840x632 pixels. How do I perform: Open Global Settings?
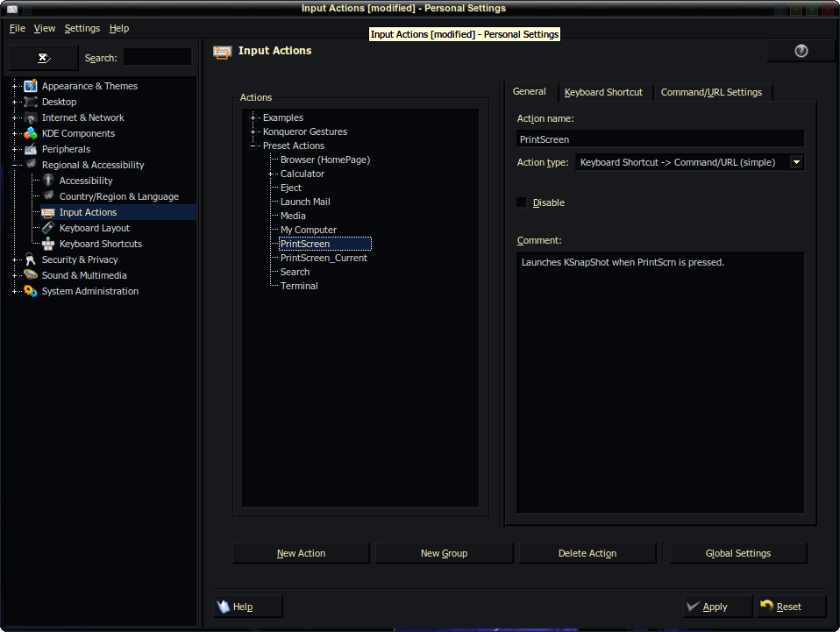pyautogui.click(x=738, y=553)
